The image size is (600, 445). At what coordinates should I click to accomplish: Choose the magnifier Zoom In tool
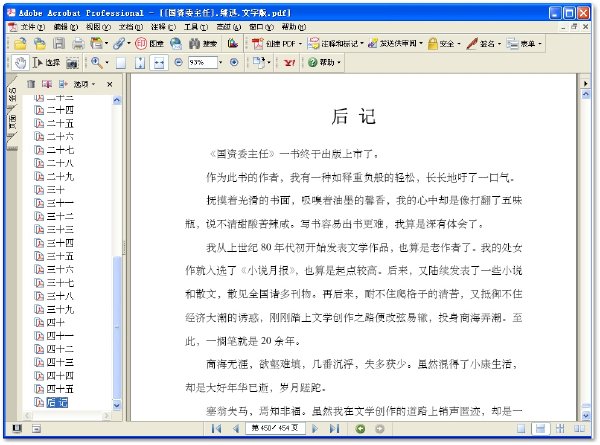[96, 62]
